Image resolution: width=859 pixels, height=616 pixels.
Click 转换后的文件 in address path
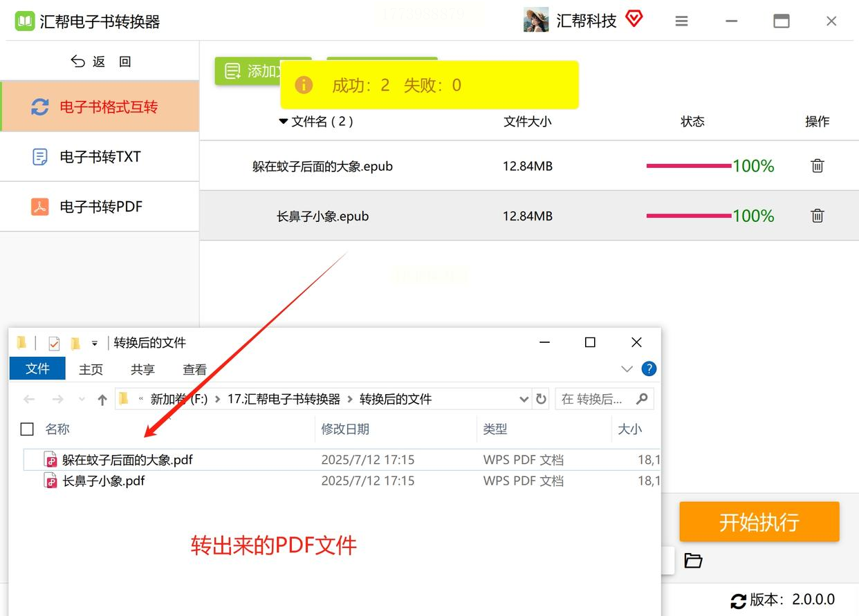coord(396,399)
